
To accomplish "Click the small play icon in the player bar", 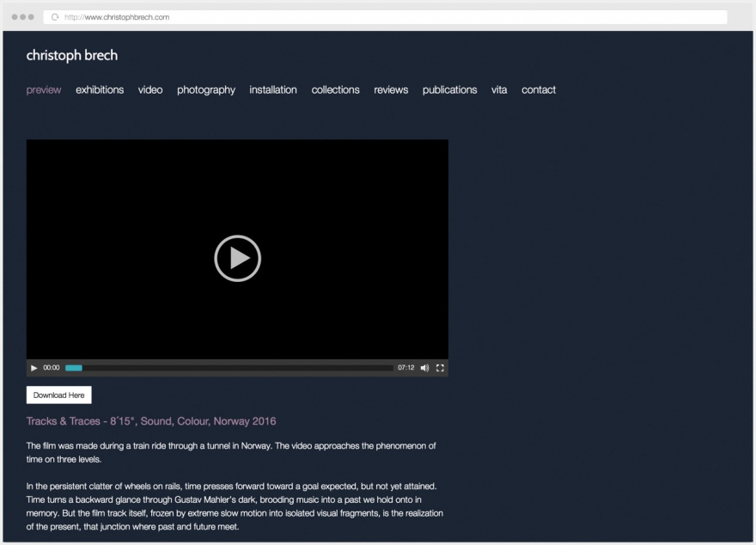I will point(34,368).
